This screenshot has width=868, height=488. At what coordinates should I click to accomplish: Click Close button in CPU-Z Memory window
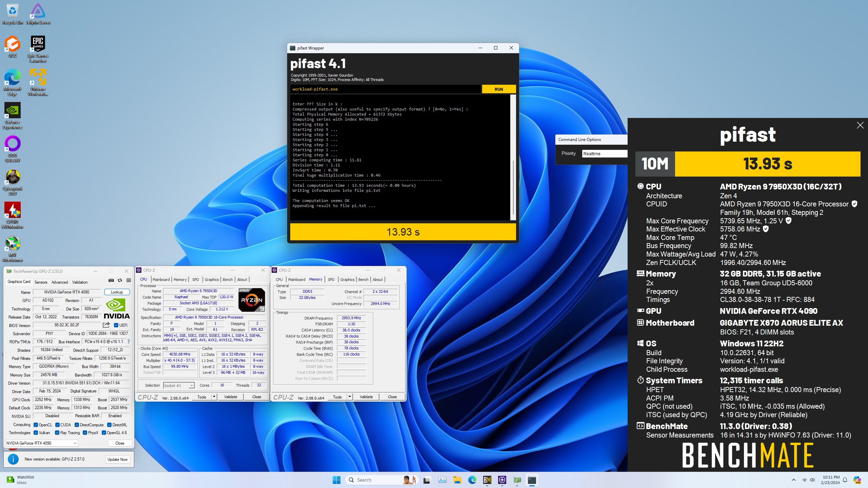392,396
